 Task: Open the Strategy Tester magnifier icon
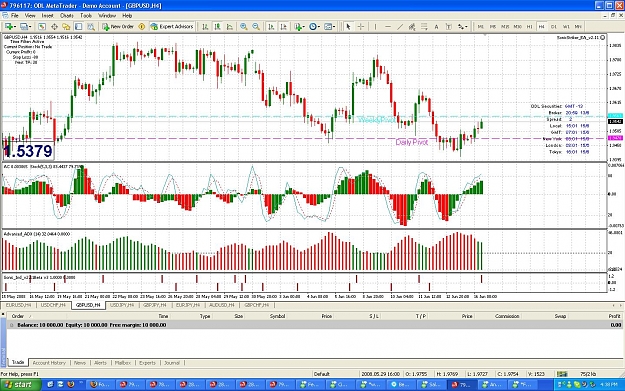pos(91,26)
